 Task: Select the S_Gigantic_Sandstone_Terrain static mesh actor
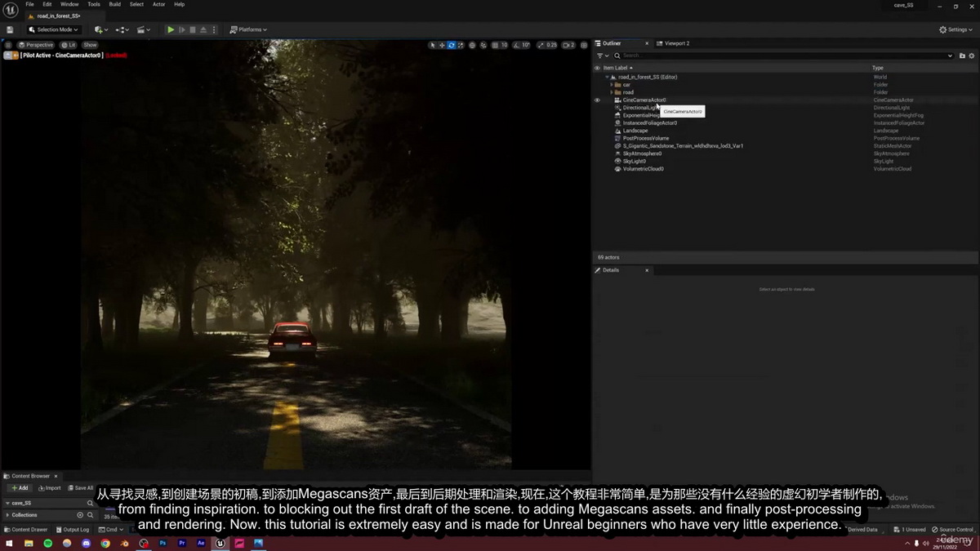coord(683,146)
